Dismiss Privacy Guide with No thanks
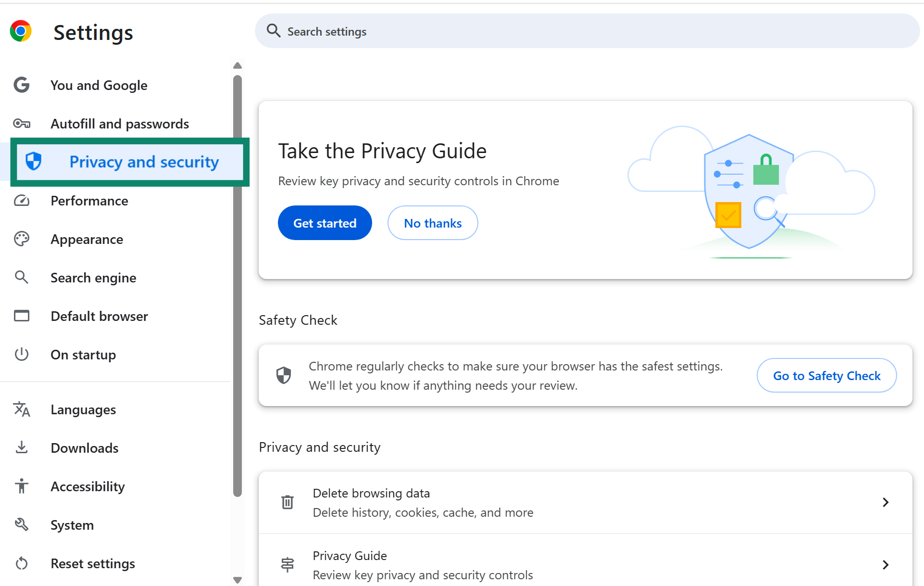The width and height of the screenshot is (924, 586). coord(432,222)
